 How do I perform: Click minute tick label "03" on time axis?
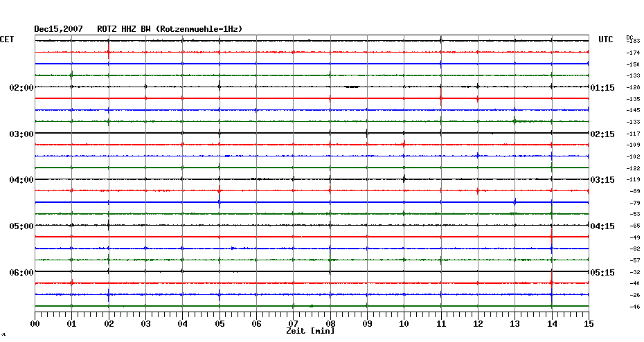tap(146, 324)
